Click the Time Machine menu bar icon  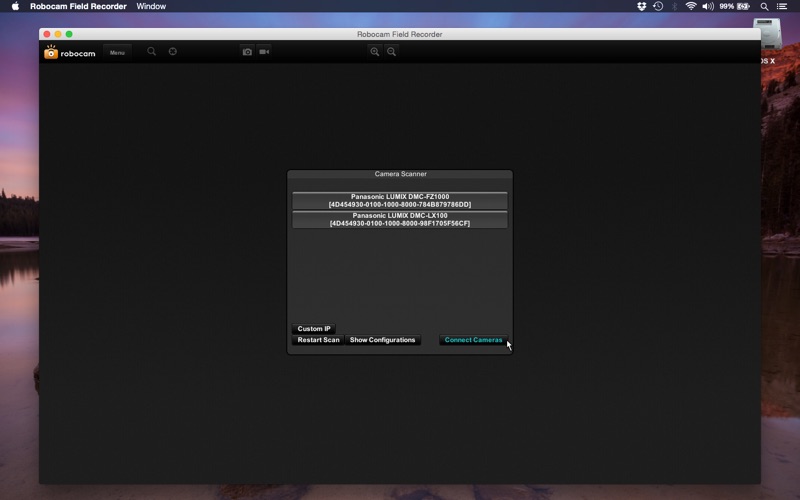[x=658, y=6]
